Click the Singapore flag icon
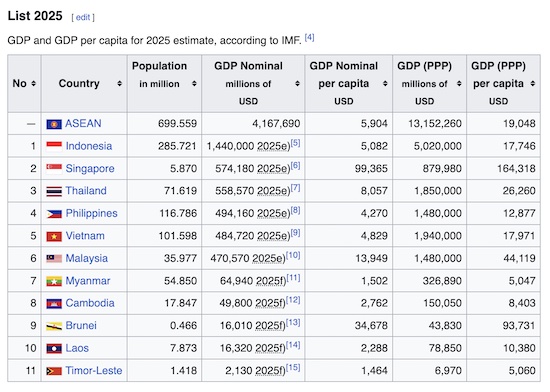Screen dimensions: 550x392 click(x=54, y=169)
